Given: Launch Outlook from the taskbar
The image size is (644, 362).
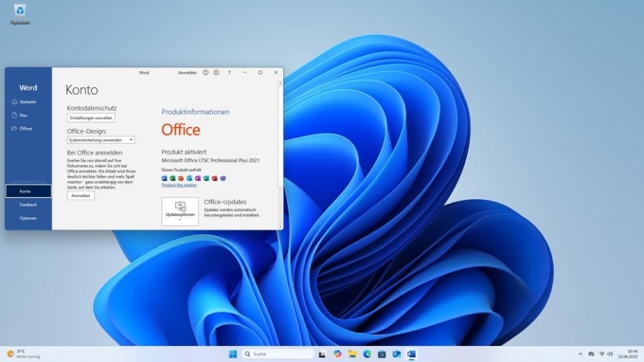Looking at the screenshot, I should (x=396, y=353).
